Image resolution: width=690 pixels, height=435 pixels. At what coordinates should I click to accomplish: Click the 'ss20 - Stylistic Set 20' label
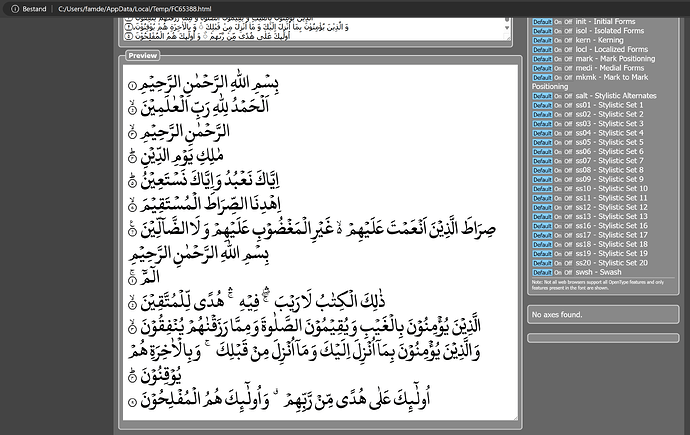tap(612, 263)
